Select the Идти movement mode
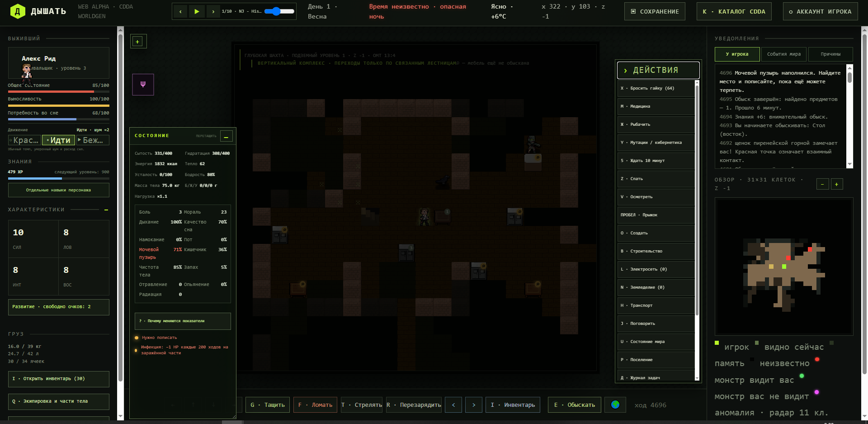Image resolution: width=868 pixels, height=424 pixels. click(59, 140)
